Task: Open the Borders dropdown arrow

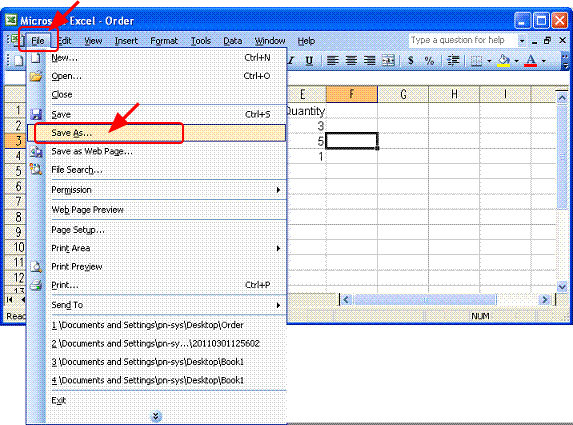Action: point(489,61)
